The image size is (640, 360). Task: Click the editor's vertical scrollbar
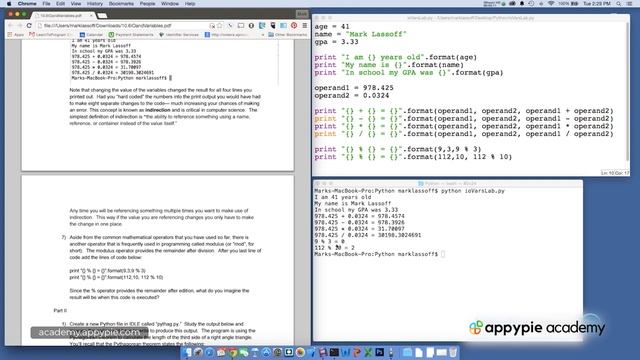627,92
